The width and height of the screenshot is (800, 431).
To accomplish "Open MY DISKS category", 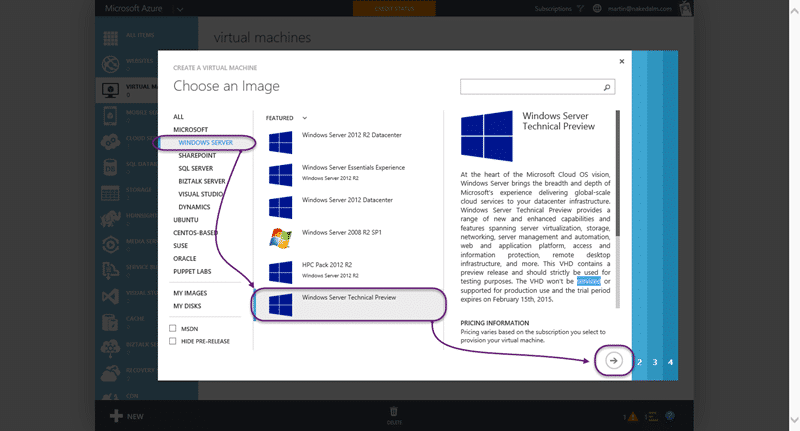I will [x=187, y=306].
